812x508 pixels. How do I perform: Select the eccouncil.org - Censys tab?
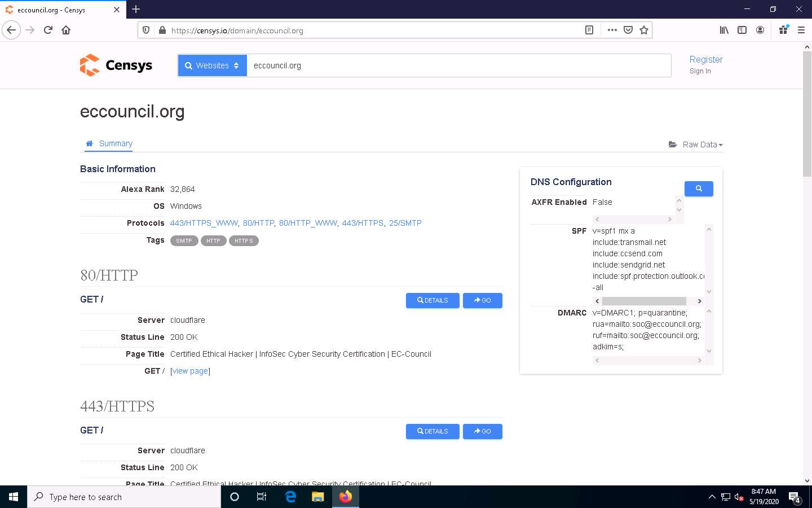(63, 10)
